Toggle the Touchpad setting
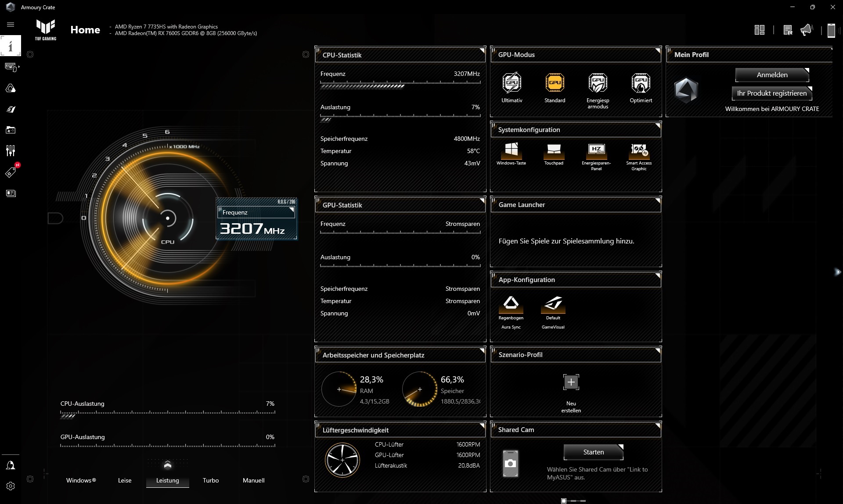 (554, 150)
